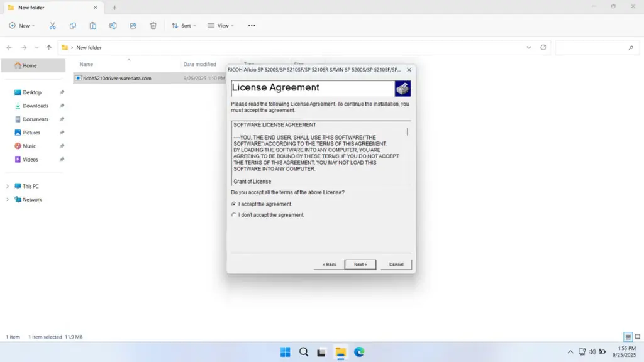Click the Share icon in Explorer toolbar
This screenshot has width=644, height=362.
coord(133,25)
